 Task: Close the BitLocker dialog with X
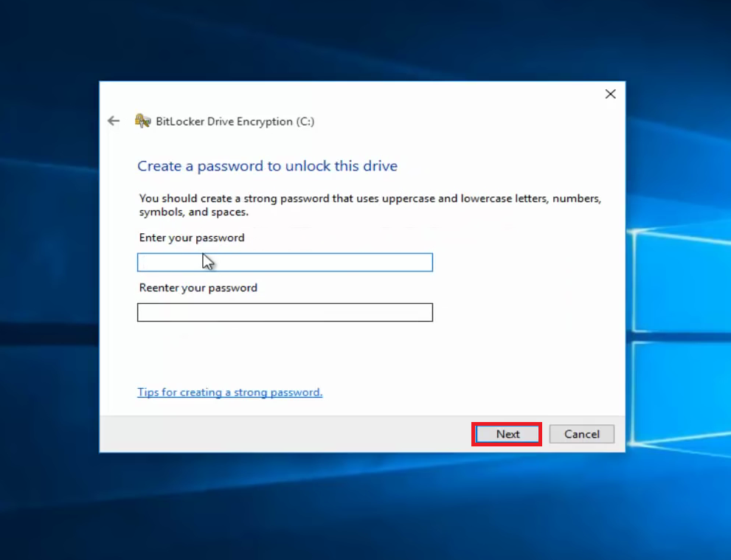click(610, 94)
